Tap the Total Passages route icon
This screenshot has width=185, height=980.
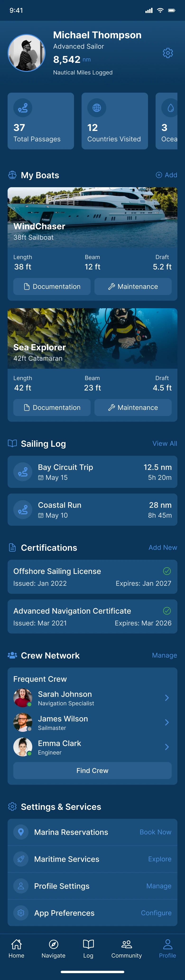(23, 108)
